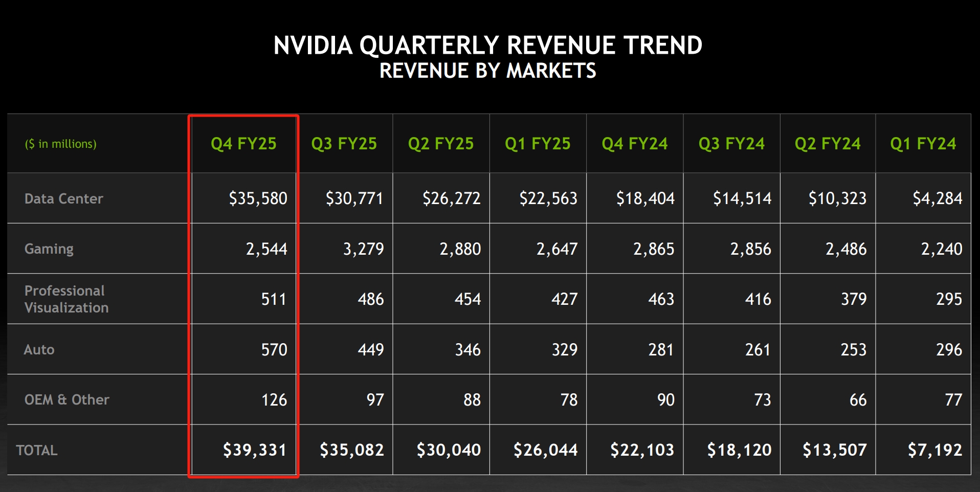Select the $22,103 Q4 FY24 total
Screen dimensions: 980x492
[642, 450]
